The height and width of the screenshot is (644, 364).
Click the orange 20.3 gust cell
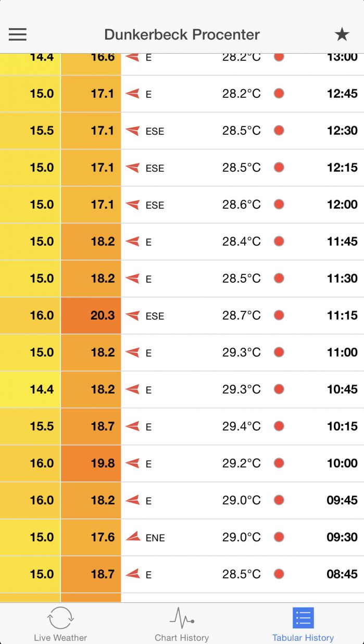91,315
